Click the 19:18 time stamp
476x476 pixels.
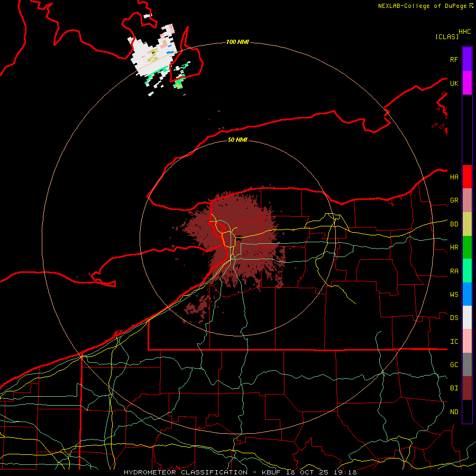(344, 472)
